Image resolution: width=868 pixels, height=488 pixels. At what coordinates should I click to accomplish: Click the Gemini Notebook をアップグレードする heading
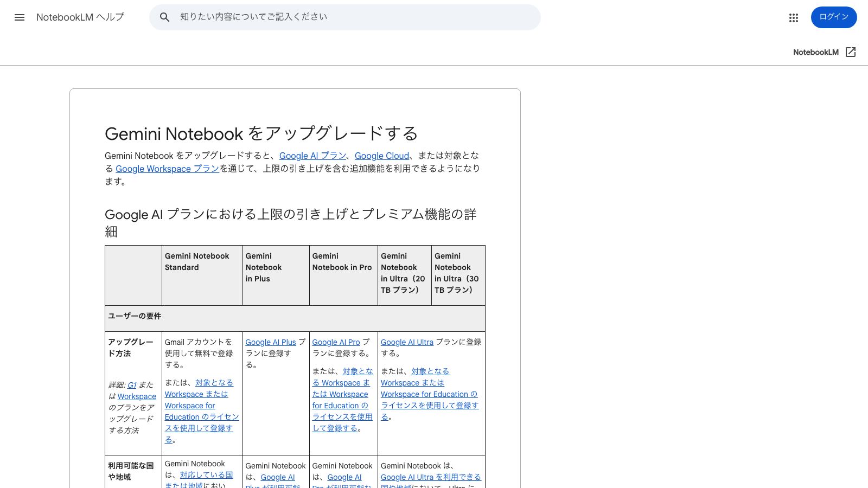click(x=261, y=133)
